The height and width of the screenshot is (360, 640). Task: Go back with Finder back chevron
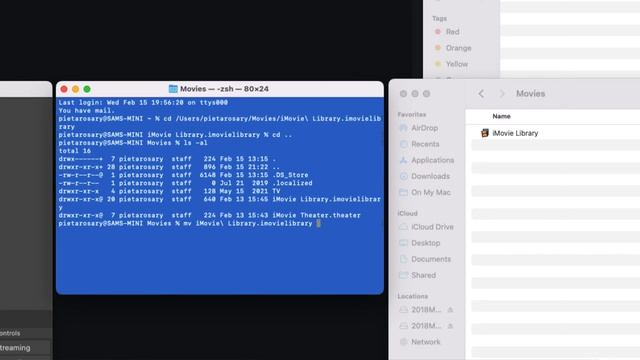tap(481, 94)
